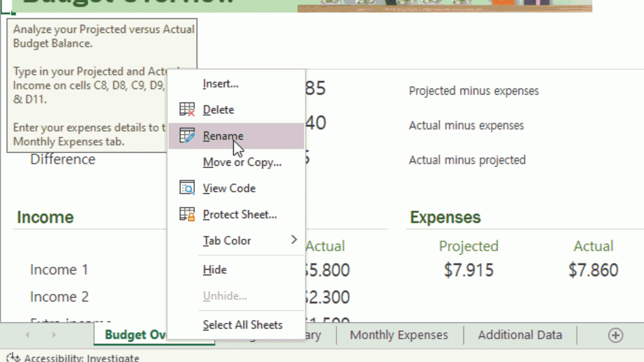Choose Select All Sheets
The width and height of the screenshot is (644, 362).
coord(243,324)
